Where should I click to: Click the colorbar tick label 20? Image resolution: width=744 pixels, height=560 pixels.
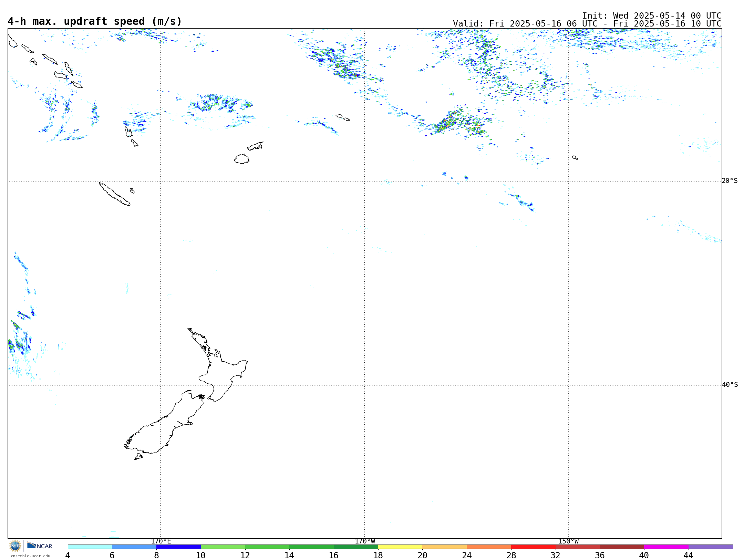pos(423,555)
